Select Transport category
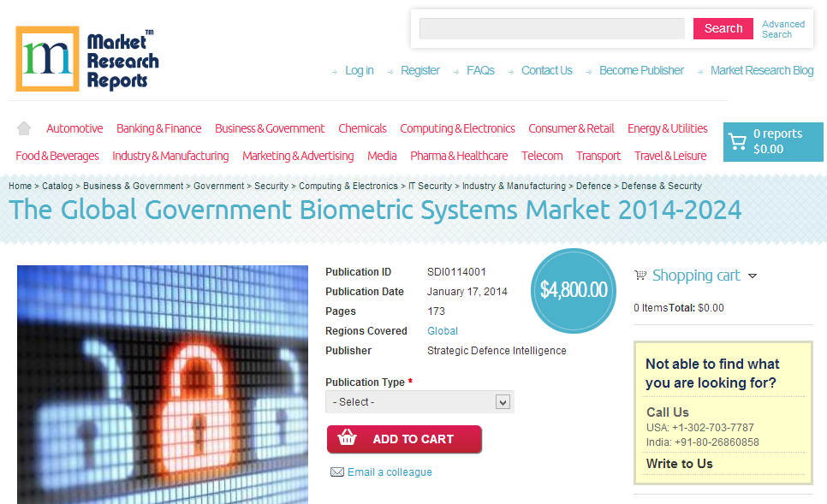Viewport: 827px width, 504px height. point(598,156)
